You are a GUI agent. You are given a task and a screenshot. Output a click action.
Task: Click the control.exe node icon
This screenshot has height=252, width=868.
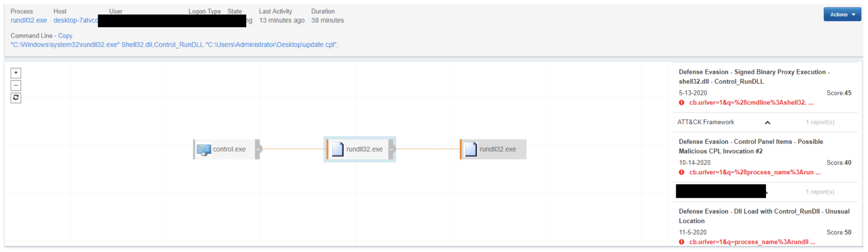coord(204,149)
